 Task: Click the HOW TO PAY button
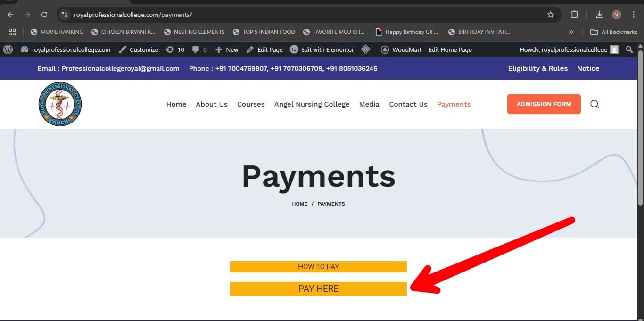coord(318,267)
